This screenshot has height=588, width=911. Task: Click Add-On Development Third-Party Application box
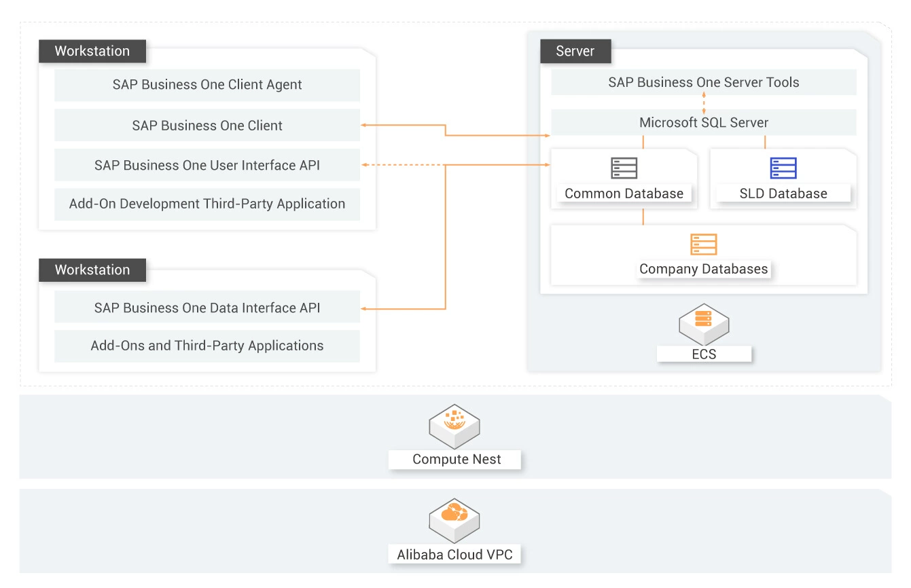tap(207, 204)
